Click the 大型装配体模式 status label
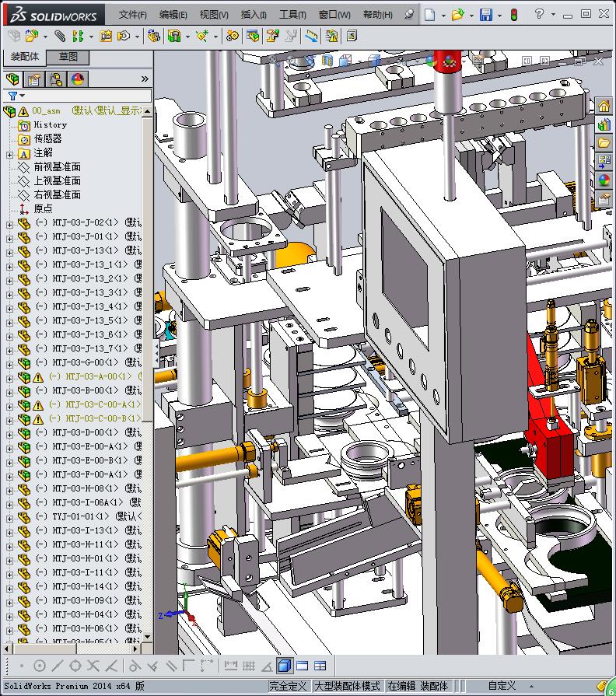The height and width of the screenshot is (696, 616). [347, 686]
